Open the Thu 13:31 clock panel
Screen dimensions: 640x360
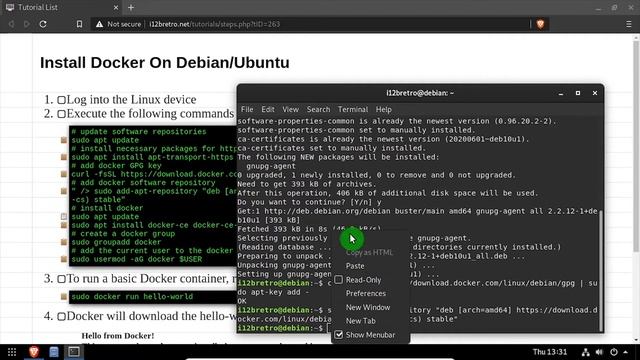pyautogui.click(x=550, y=352)
